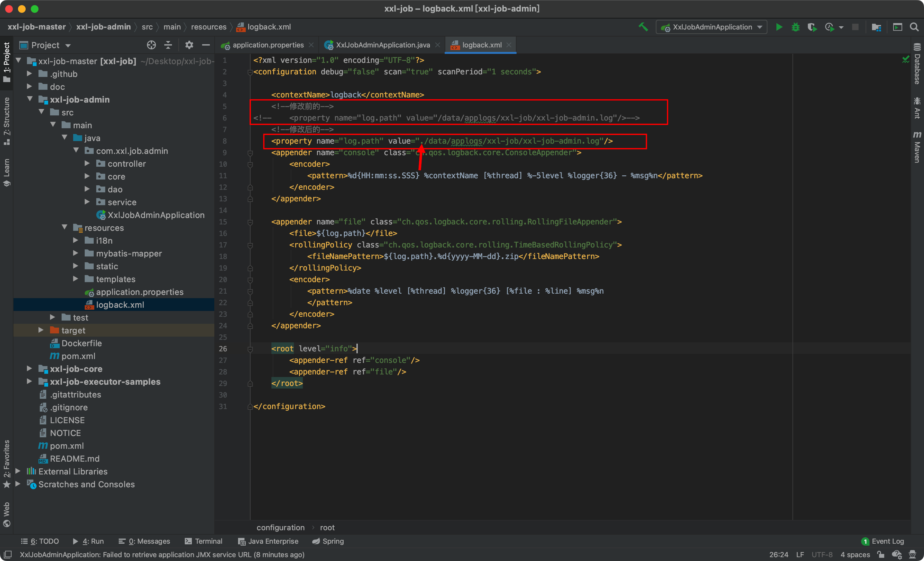Hide the Project tool window
The width and height of the screenshot is (924, 561).
pos(206,45)
